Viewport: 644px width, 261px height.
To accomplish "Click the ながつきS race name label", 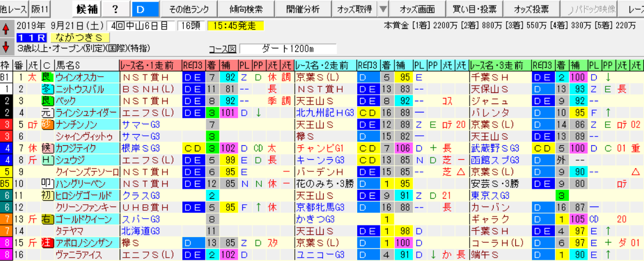I will [80, 38].
